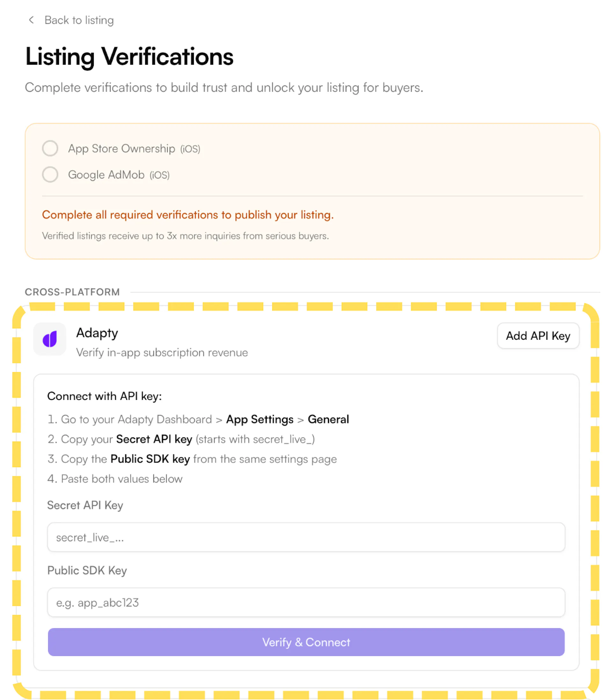Click bold "Secret API key" in step two
Screen dimensions: 612x700
(x=154, y=439)
